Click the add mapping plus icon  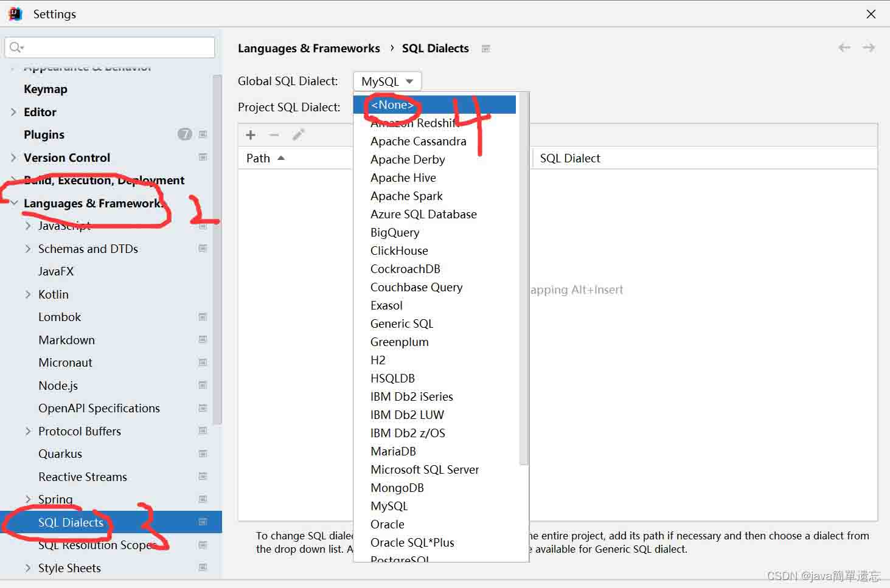(251, 135)
